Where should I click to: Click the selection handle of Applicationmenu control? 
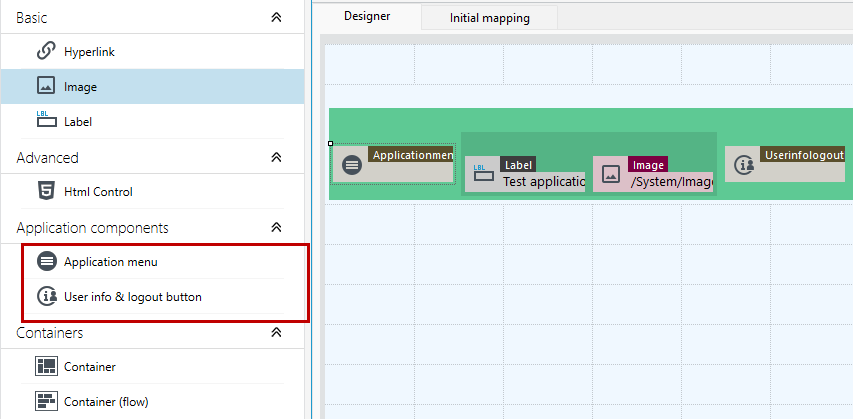tap(331, 144)
